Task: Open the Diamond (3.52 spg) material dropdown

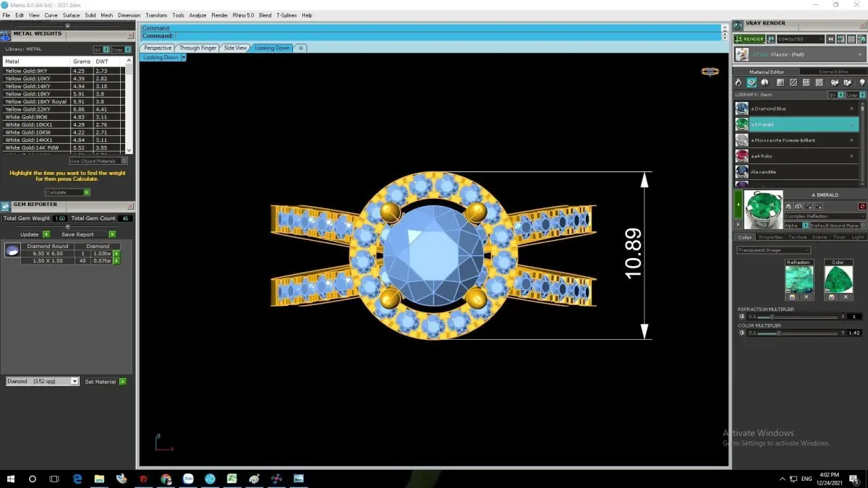Action: point(42,381)
